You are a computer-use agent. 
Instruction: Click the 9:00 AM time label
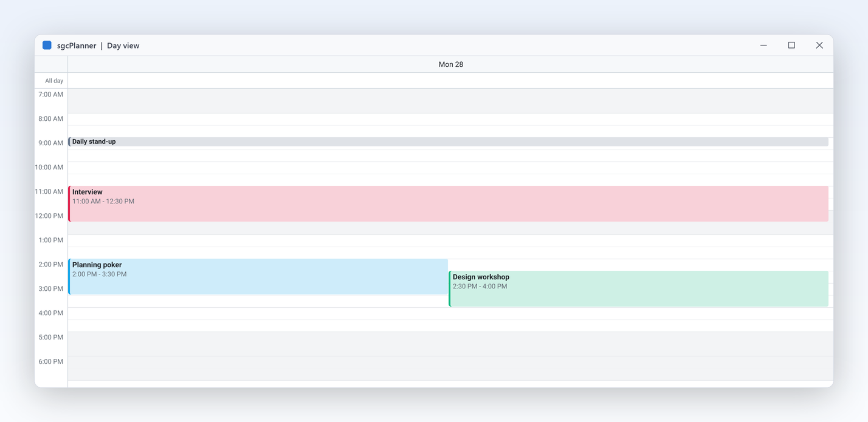coord(51,143)
